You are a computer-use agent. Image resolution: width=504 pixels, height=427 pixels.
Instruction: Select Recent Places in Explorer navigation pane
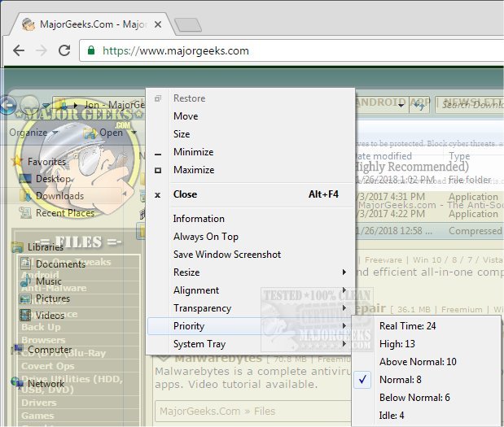coord(65,213)
